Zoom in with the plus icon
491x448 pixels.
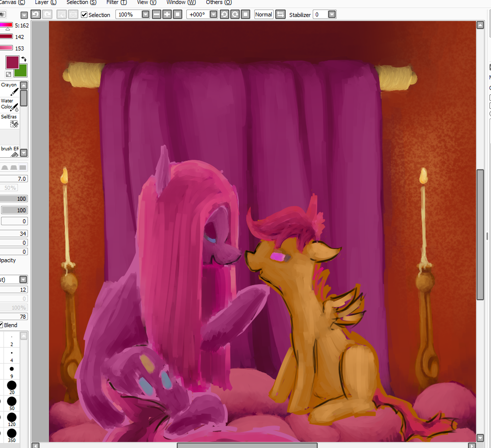pos(167,14)
